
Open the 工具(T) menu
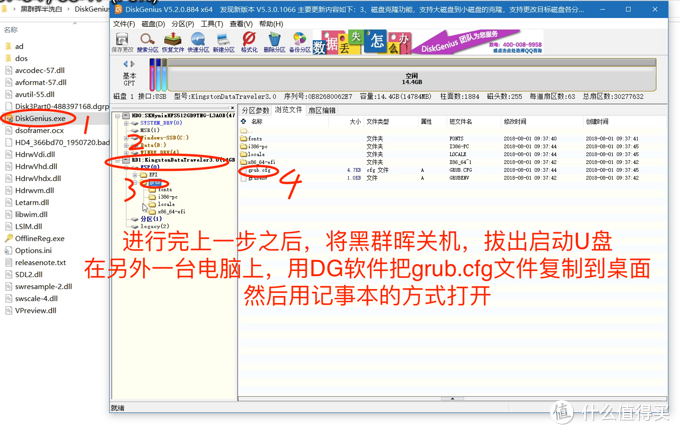click(x=212, y=24)
